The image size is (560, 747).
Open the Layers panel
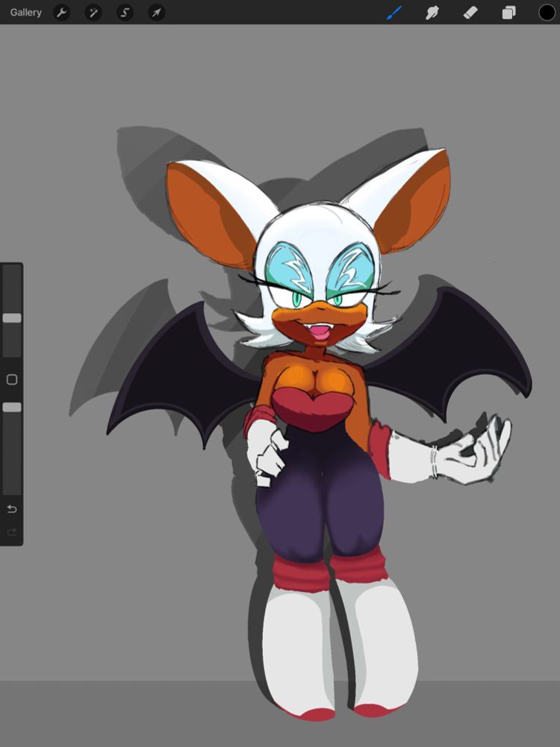click(508, 13)
